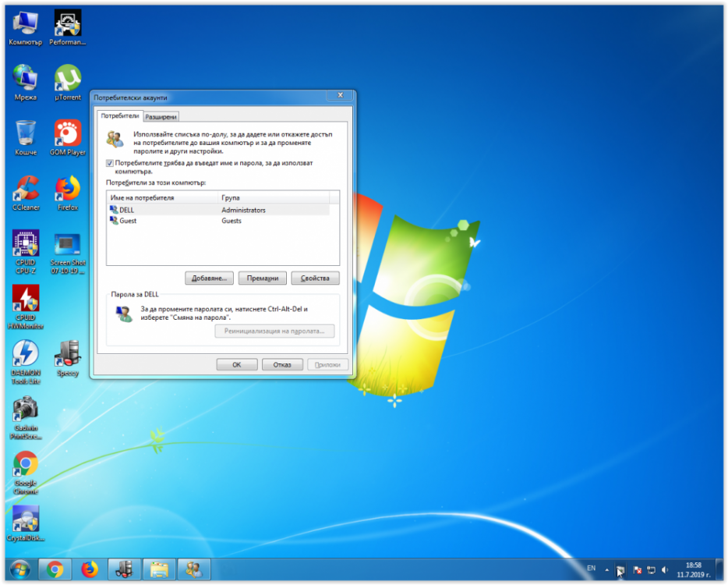The width and height of the screenshot is (728, 585).
Task: Switch to the Разширени tab
Action: (161, 117)
